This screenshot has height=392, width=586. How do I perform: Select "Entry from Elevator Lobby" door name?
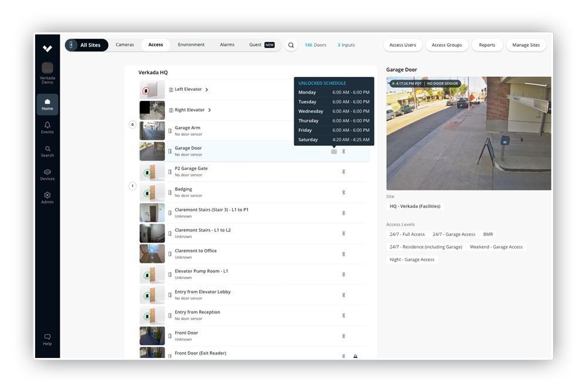pos(203,292)
